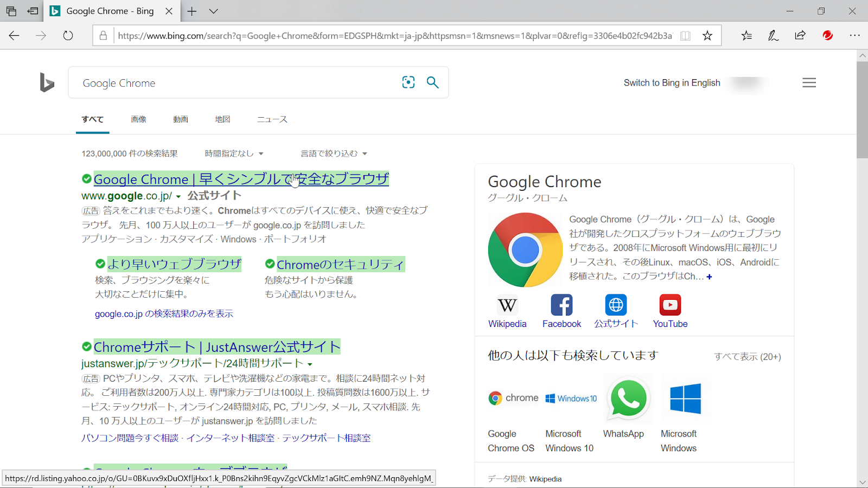Open Bing hamburger menu
Screen dimensions: 868x488
tap(809, 83)
